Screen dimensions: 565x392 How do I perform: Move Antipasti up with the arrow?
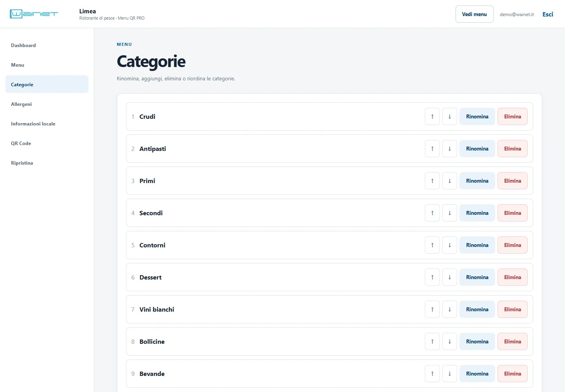(x=432, y=149)
